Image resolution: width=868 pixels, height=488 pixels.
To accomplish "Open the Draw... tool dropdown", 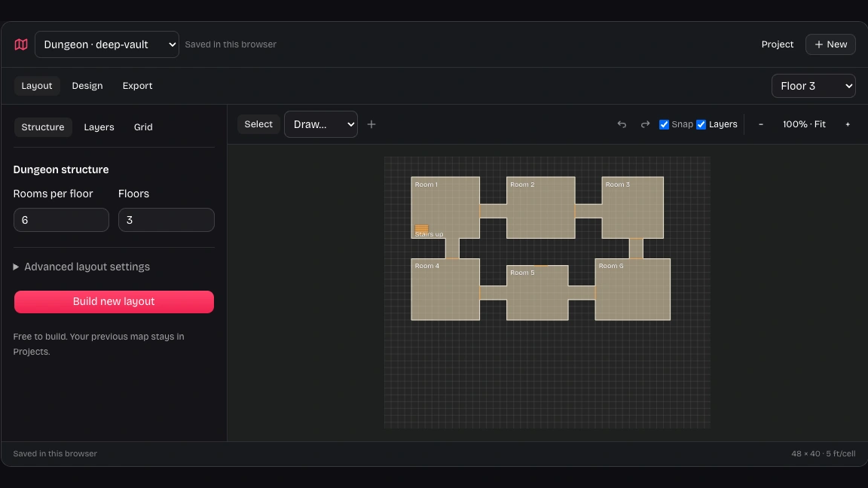I will point(320,124).
